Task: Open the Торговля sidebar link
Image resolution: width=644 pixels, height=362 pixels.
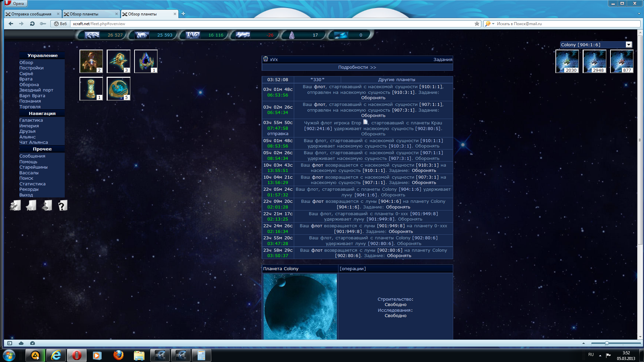Action: pos(30,107)
